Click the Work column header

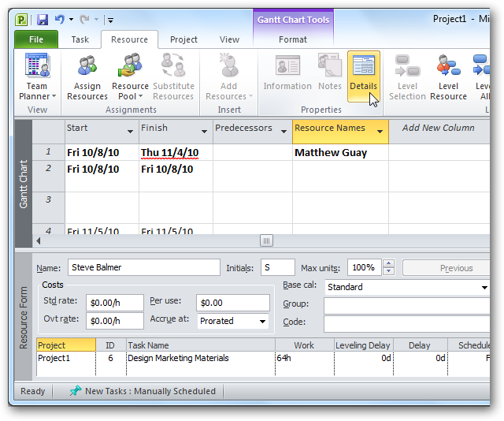tap(304, 345)
